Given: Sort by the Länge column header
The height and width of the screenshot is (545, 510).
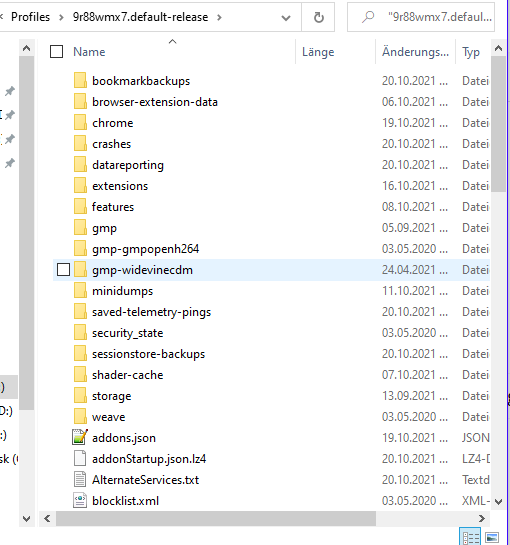Looking at the screenshot, I should tap(318, 52).
